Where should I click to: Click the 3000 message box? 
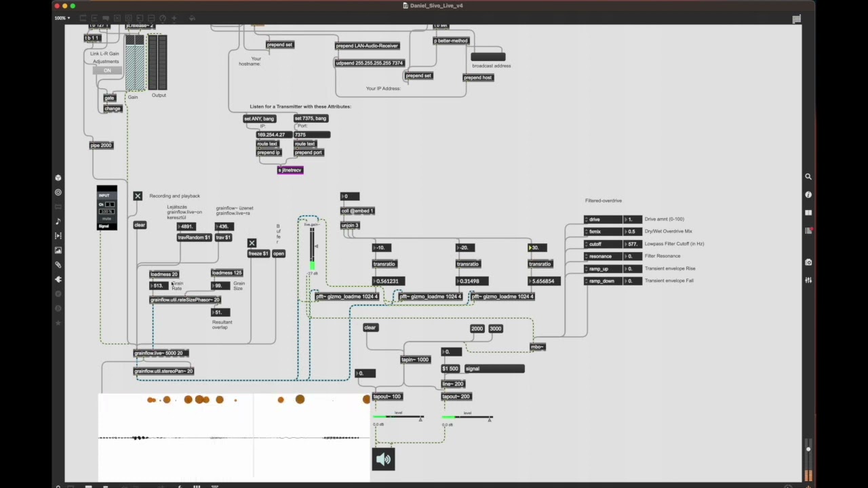(496, 329)
